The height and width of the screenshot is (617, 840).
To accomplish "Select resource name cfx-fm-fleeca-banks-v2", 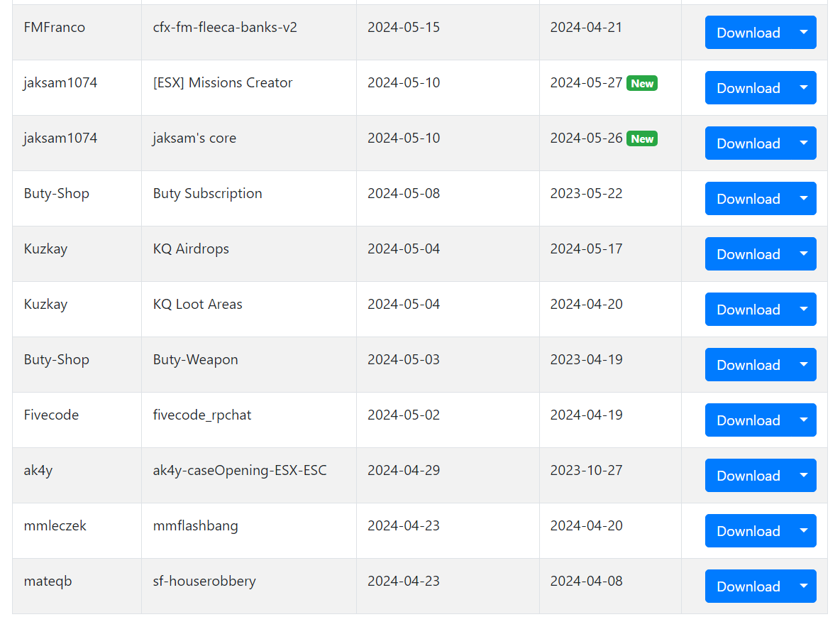I will click(x=225, y=28).
